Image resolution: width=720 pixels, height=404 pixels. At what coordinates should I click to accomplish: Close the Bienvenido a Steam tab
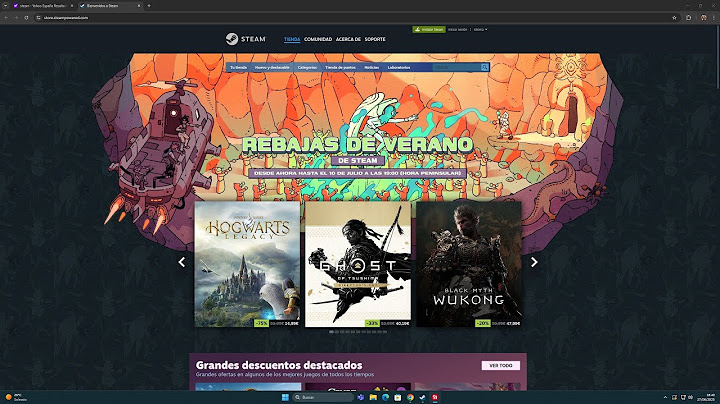pyautogui.click(x=139, y=6)
